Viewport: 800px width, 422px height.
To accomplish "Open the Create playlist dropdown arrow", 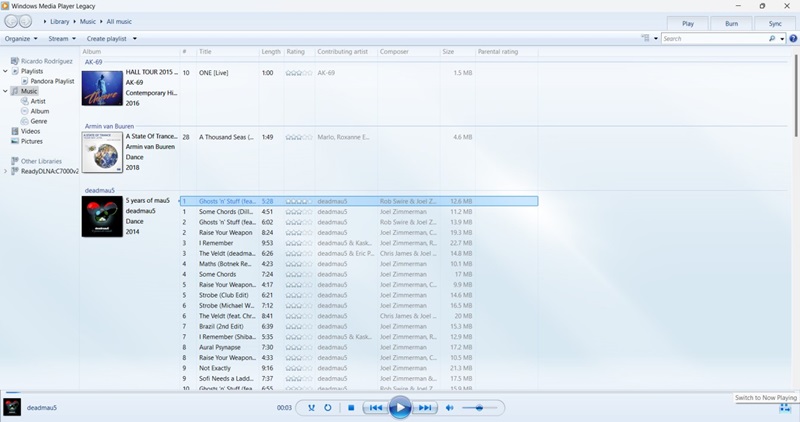I will pyautogui.click(x=135, y=38).
